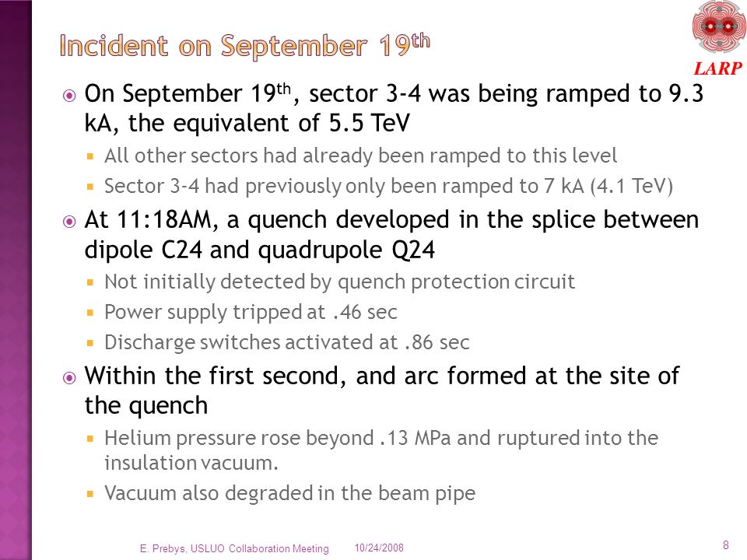This screenshot has width=747, height=560.
Task: Click the line 'Sector 3-4 had previously only been ramped'
Action: (x=388, y=186)
